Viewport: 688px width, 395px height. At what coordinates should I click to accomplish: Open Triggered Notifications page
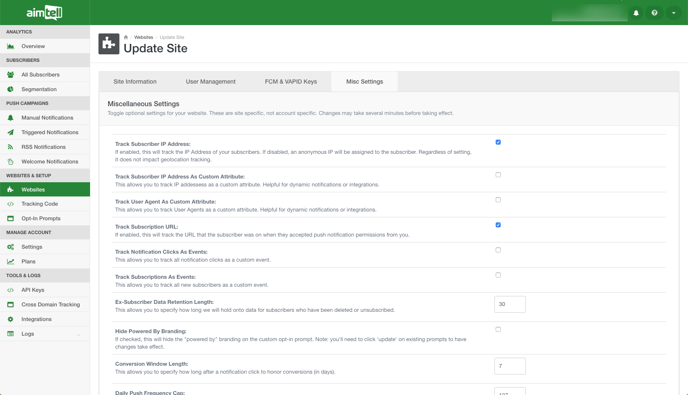45,132
